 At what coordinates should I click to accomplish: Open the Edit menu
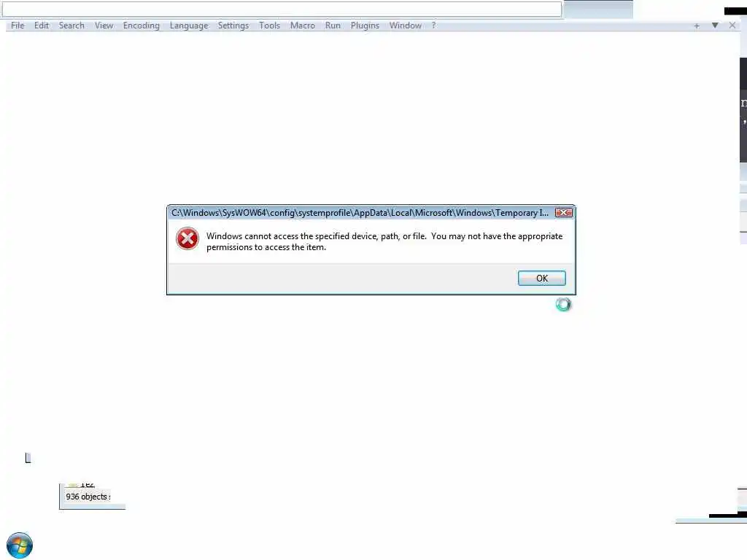pyautogui.click(x=42, y=26)
